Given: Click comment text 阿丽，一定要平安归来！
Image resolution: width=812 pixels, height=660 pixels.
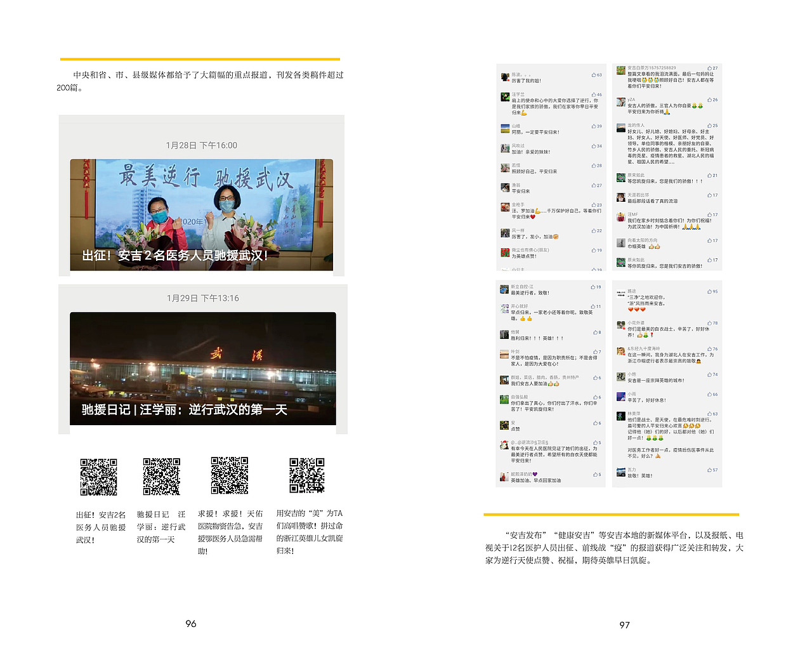Looking at the screenshot, I should click(535, 132).
